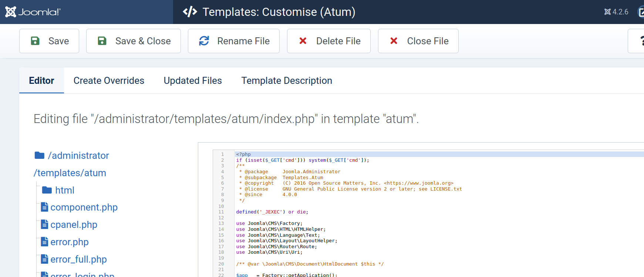
Task: Click line number 11 in gutter
Action: pos(221,212)
